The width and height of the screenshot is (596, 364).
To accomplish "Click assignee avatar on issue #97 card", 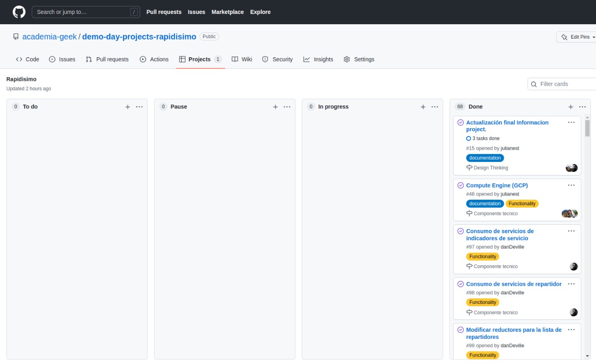I will 574,266.
